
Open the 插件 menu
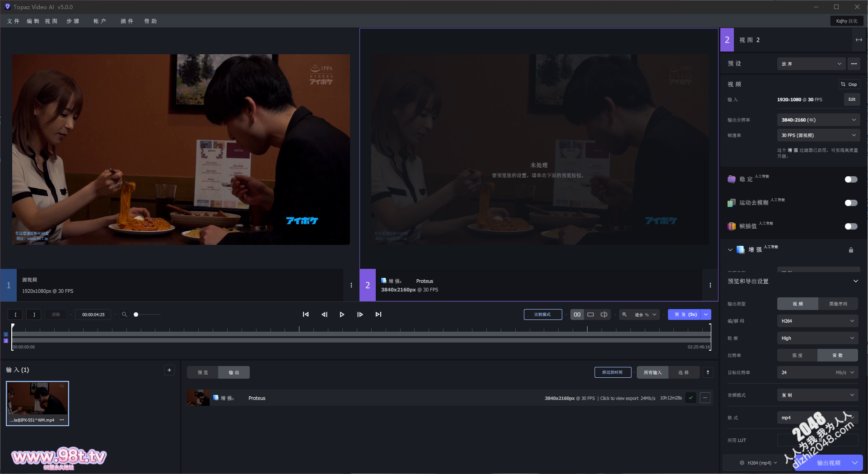pyautogui.click(x=127, y=21)
